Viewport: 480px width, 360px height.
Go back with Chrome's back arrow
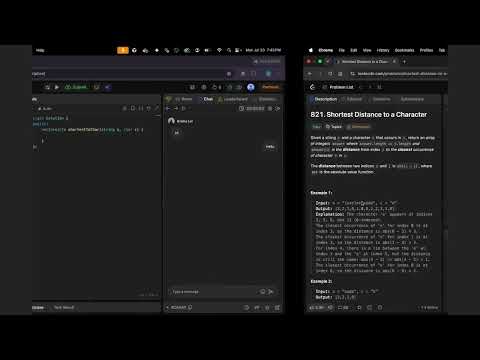click(x=310, y=74)
